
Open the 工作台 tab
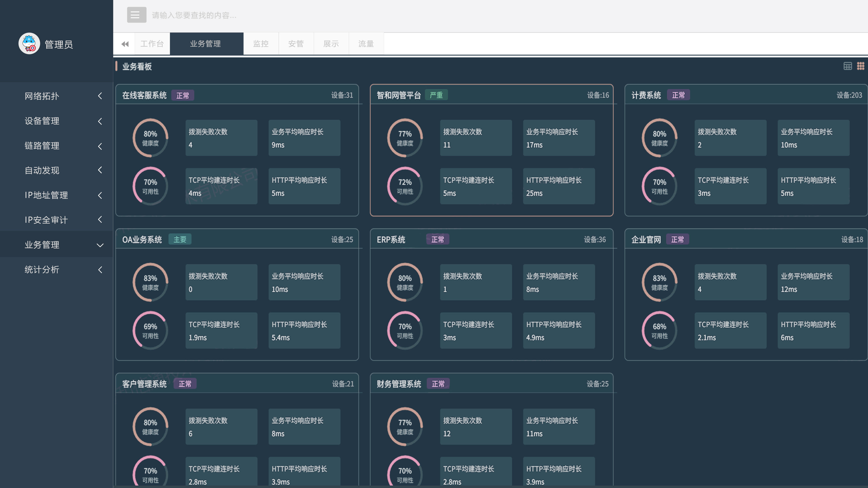152,44
